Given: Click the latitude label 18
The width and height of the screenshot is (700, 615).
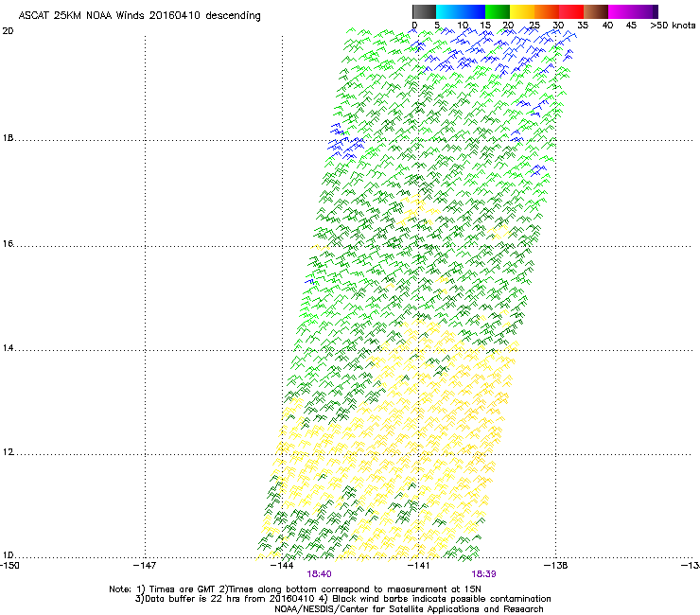Looking at the screenshot, I should [x=8, y=138].
